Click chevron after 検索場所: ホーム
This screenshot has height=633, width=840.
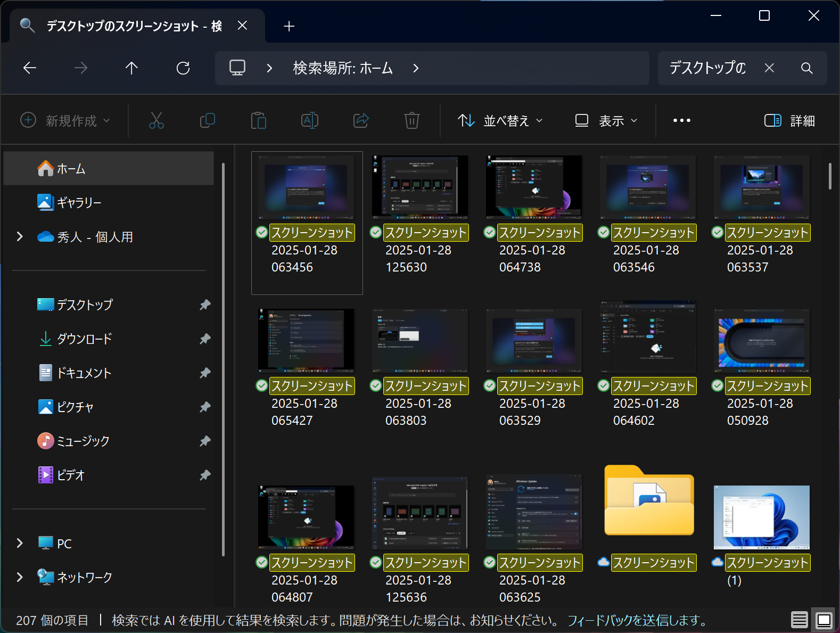coord(416,68)
